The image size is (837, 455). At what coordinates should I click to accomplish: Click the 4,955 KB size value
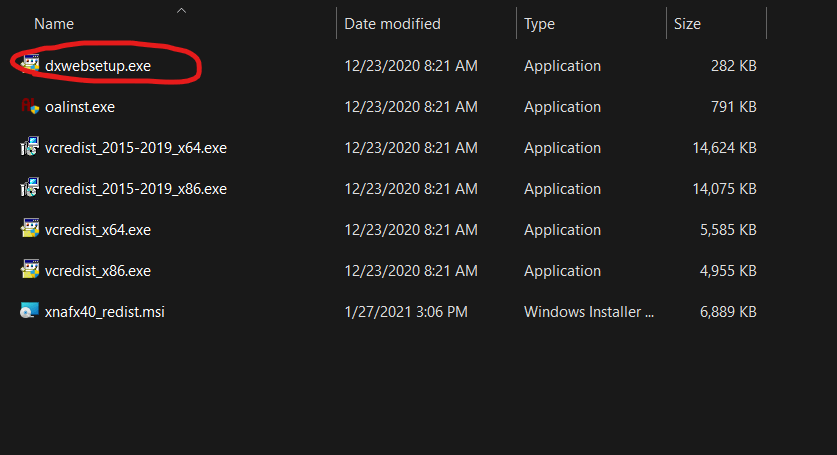pos(728,271)
